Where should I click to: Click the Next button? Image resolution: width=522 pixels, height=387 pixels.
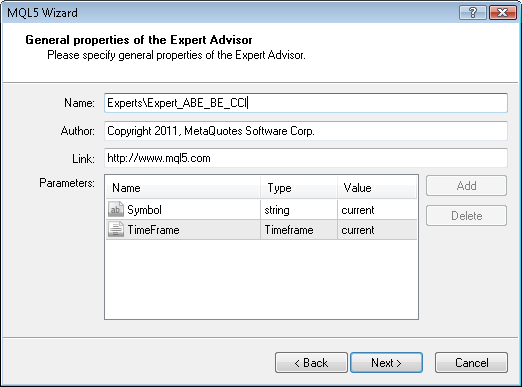pos(386,362)
